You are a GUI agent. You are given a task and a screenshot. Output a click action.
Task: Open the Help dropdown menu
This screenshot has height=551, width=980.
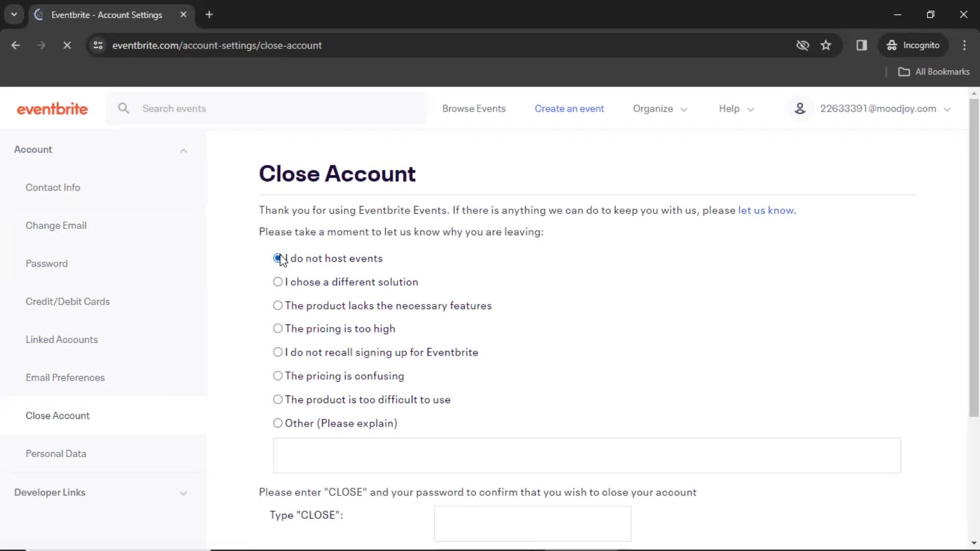(x=736, y=109)
